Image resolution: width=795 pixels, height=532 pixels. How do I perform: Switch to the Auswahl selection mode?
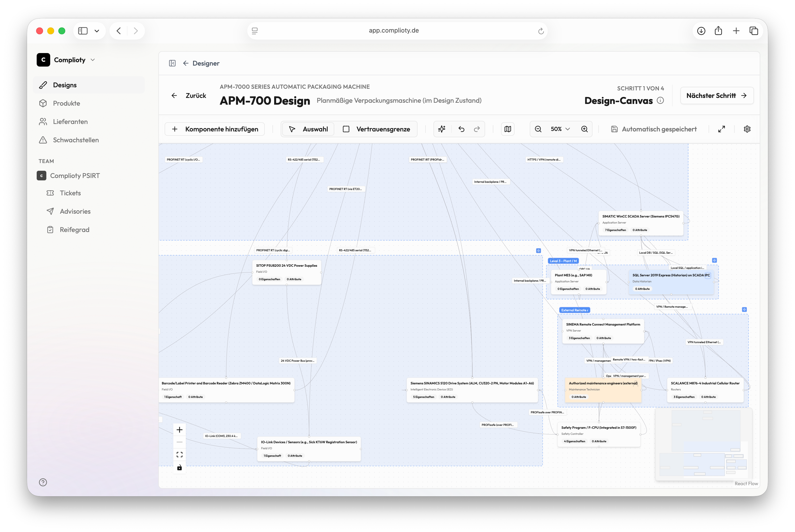308,129
